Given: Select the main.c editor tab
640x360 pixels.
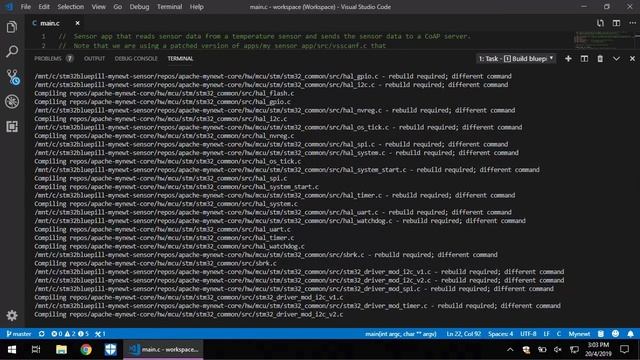Looking at the screenshot, I should [50, 23].
